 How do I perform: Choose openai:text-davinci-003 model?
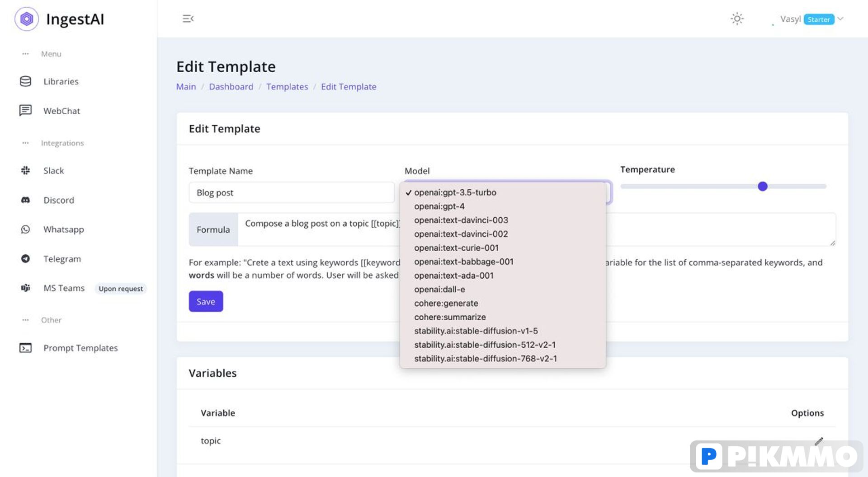tap(503, 220)
